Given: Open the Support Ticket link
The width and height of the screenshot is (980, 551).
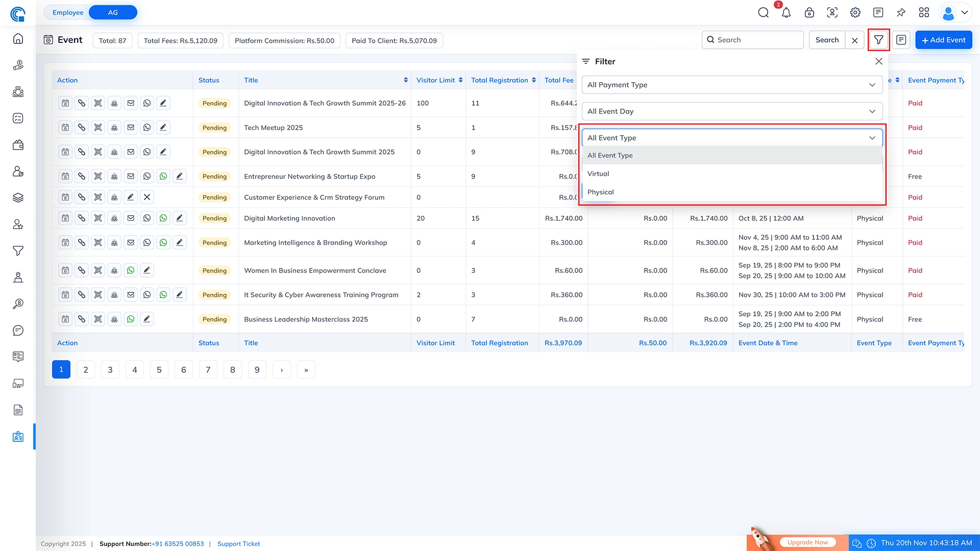Looking at the screenshot, I should click(x=238, y=544).
